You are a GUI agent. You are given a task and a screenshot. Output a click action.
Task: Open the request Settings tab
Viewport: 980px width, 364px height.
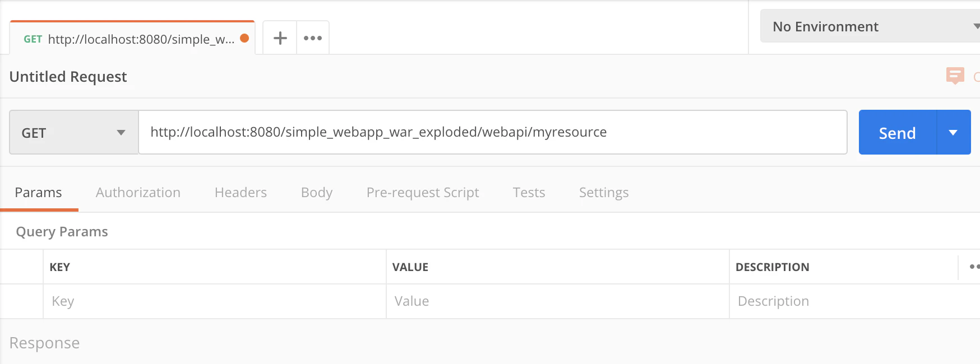tap(604, 193)
